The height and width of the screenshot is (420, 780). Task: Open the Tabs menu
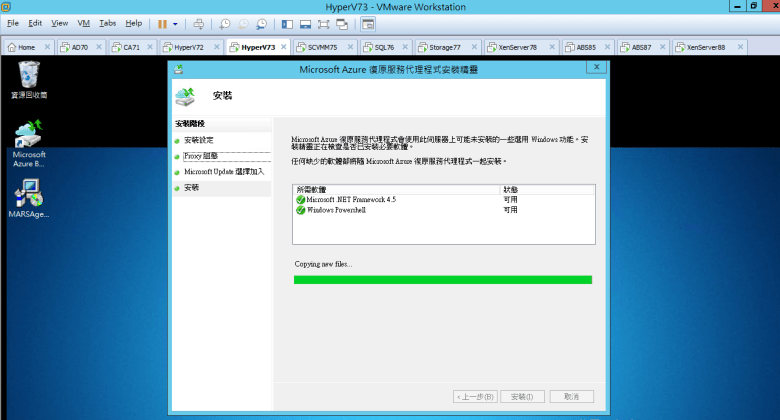(x=107, y=23)
